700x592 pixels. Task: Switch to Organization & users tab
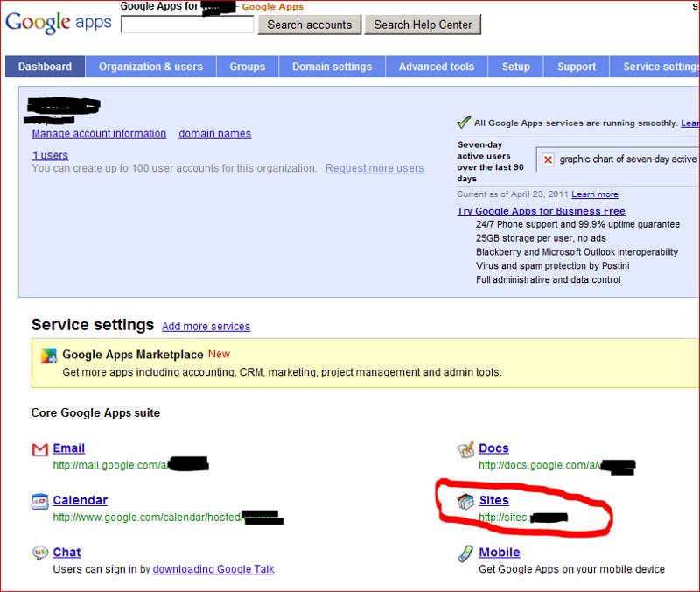pos(150,67)
